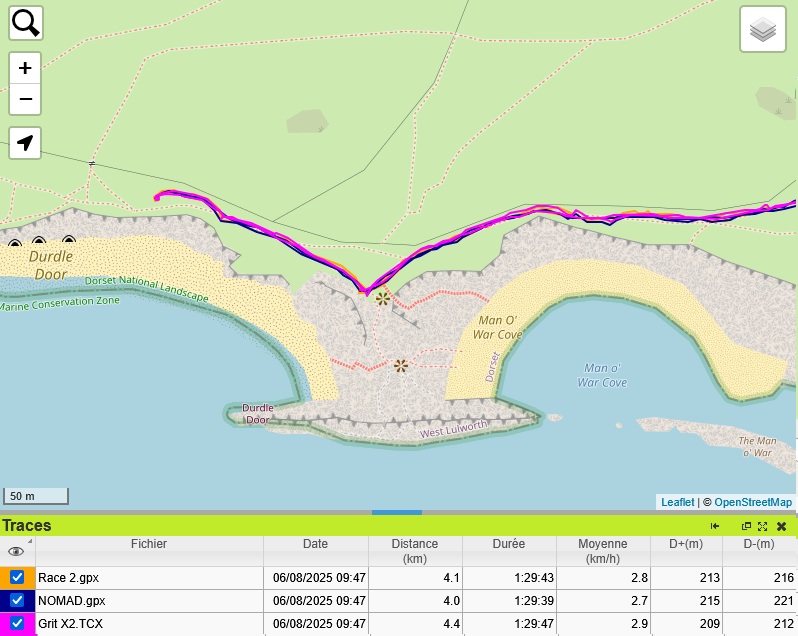The image size is (798, 636).
Task: Open the map layers selector
Action: (762, 29)
